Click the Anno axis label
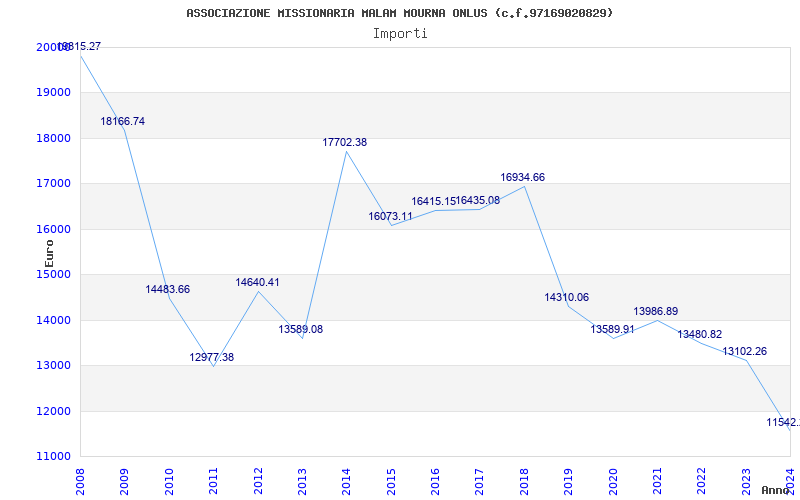The height and width of the screenshot is (500, 800). [776, 490]
